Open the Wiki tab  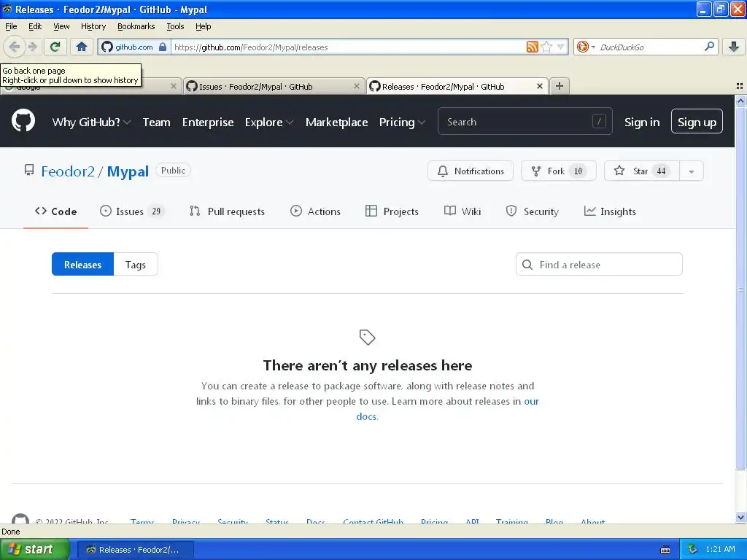tap(462, 211)
